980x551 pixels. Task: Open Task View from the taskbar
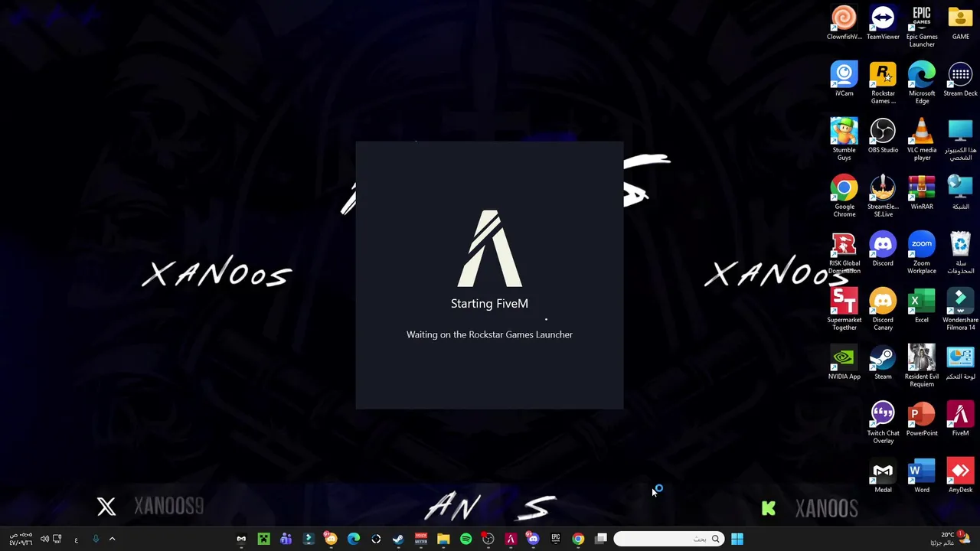point(601,539)
